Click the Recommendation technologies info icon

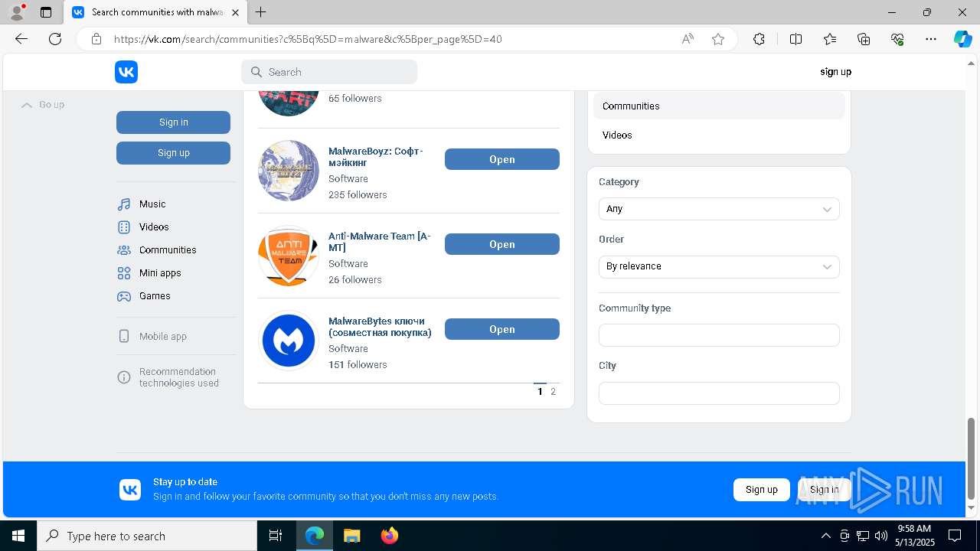[x=124, y=377]
